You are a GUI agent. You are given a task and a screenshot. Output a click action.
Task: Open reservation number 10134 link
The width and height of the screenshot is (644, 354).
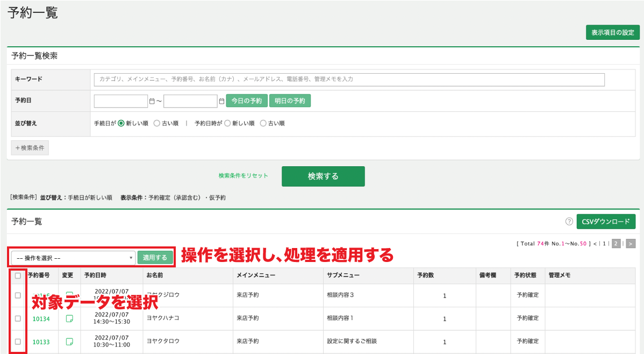[41, 318]
